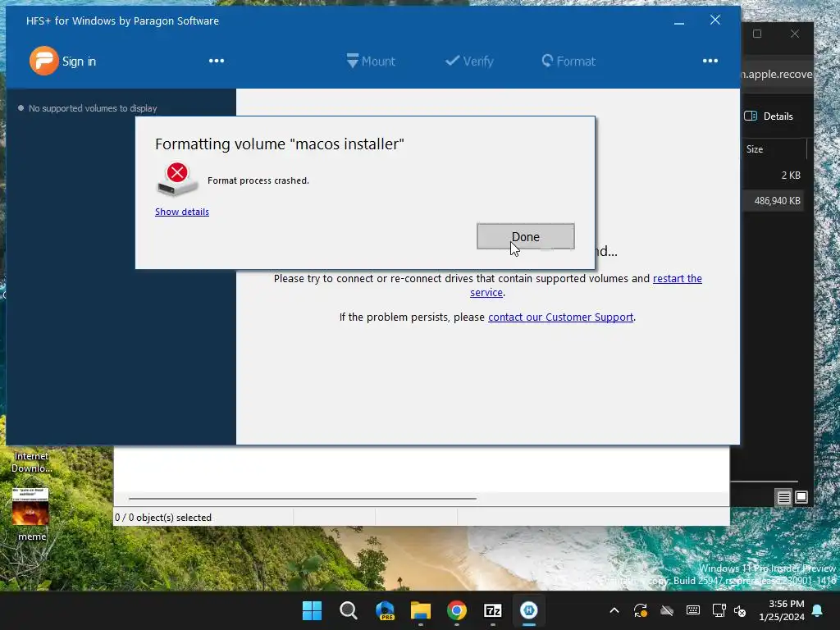Select the Mount toolbar action
Image resolution: width=840 pixels, height=630 pixels.
tap(371, 61)
